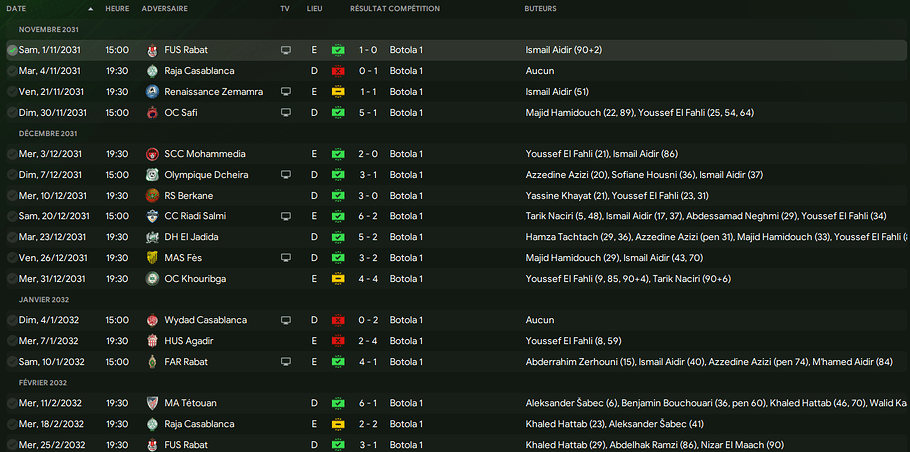Viewport: 910px width, 452px height.
Task: Click the sort arrow in the DATE column header
Action: coord(91,8)
